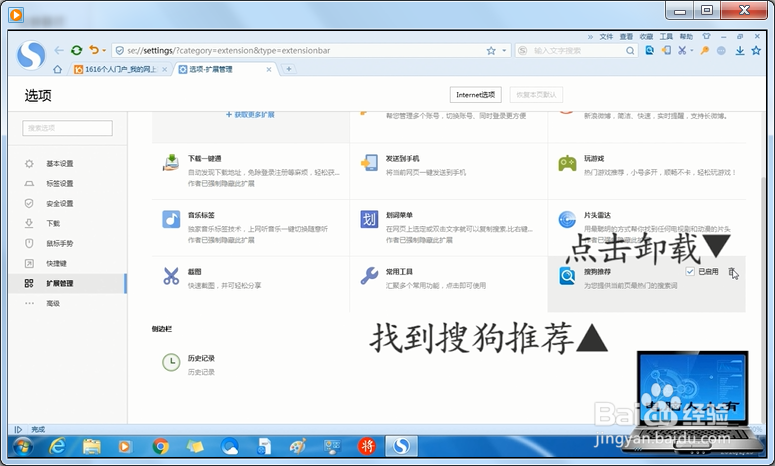This screenshot has width=775, height=466.
Task: Open downloads with the toolbar download arrow
Action: (x=740, y=50)
